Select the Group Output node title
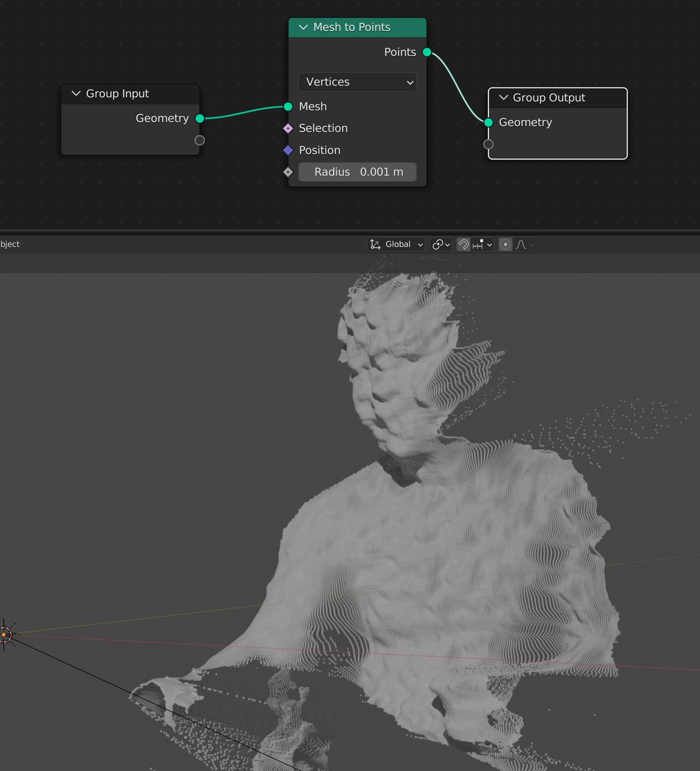The image size is (700, 771). click(x=549, y=98)
